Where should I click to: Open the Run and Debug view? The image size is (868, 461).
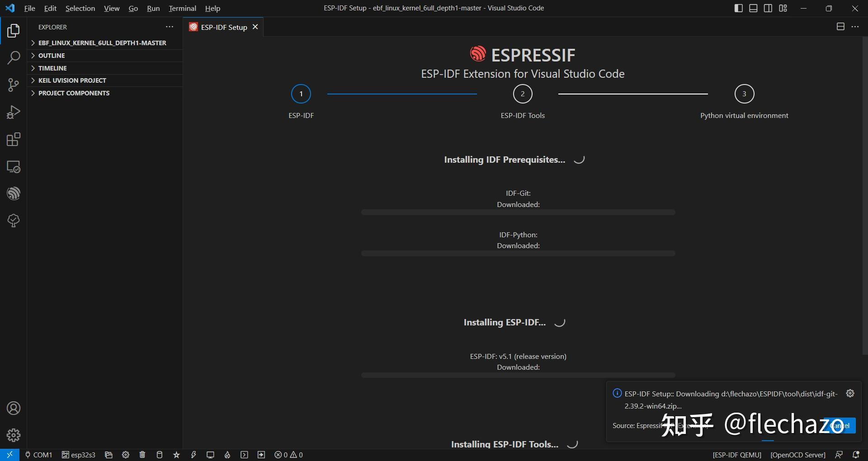point(14,112)
